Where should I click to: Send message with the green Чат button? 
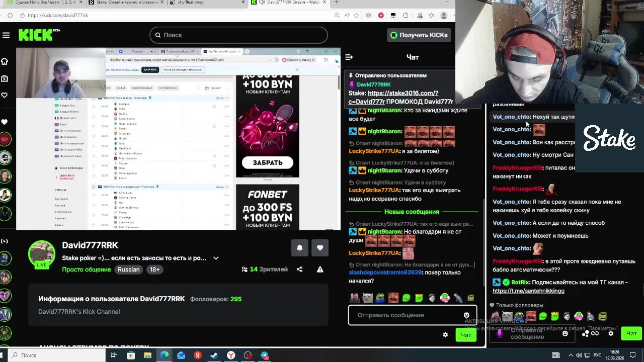tap(466, 335)
